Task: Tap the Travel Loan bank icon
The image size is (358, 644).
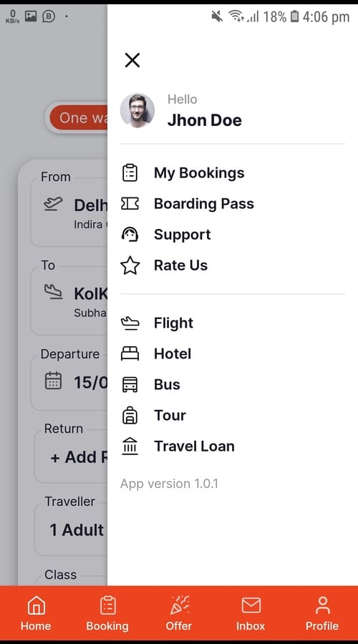Action: [130, 446]
